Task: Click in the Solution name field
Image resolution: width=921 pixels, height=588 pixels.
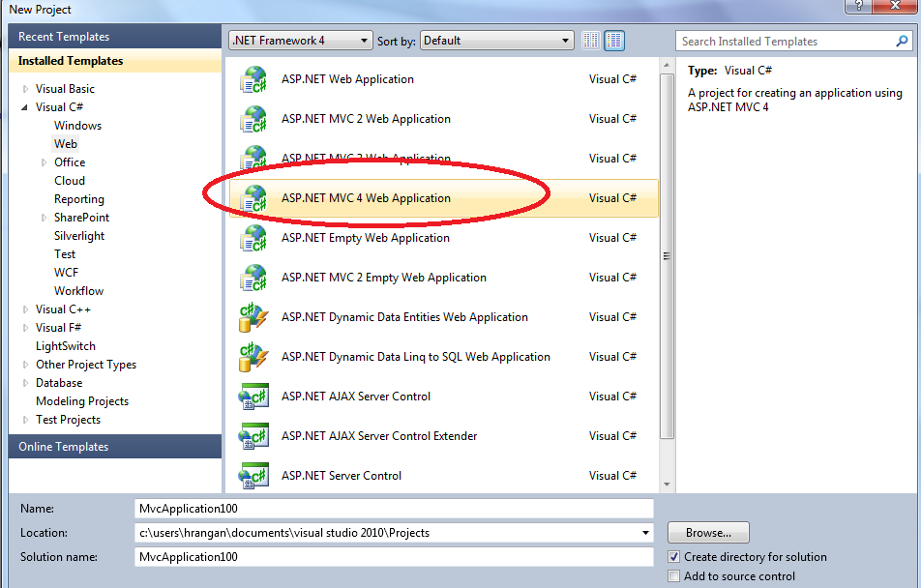Action: pos(394,557)
